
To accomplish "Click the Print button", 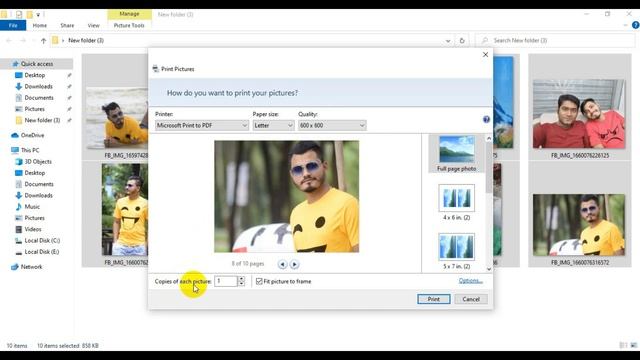I will coord(433,299).
